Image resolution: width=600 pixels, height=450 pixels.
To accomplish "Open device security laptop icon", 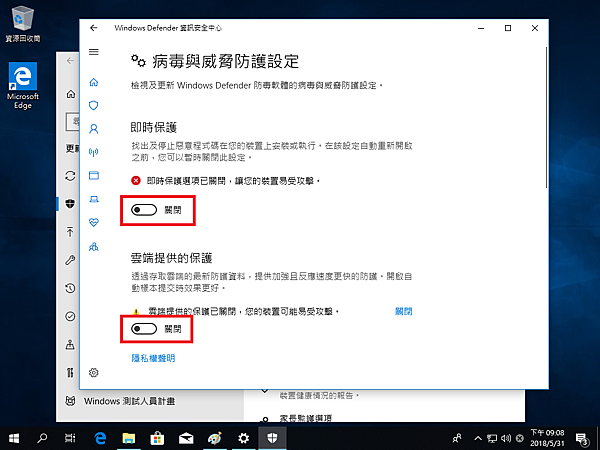I will pos(94,199).
